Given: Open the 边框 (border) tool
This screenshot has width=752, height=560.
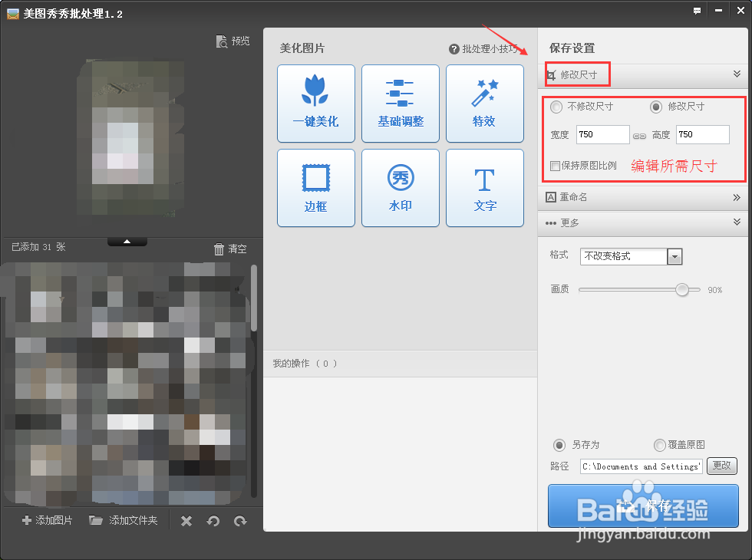Looking at the screenshot, I should click(315, 188).
